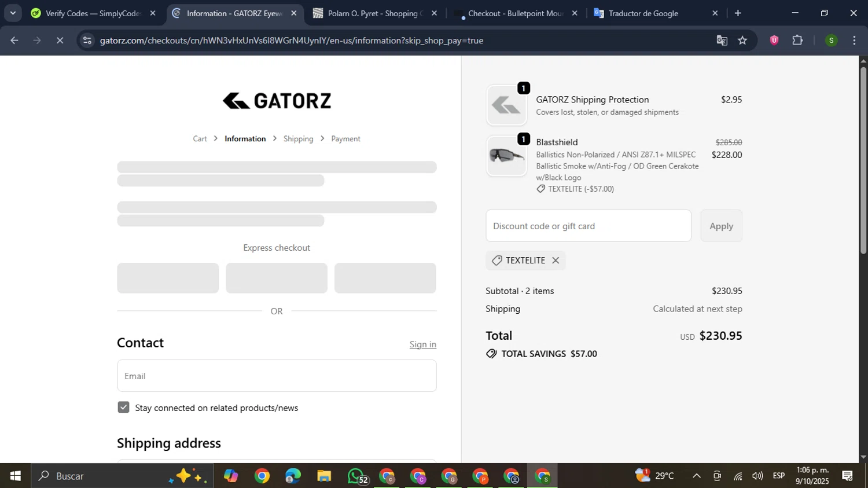Click the Sign in link
The height and width of the screenshot is (488, 868).
423,344
